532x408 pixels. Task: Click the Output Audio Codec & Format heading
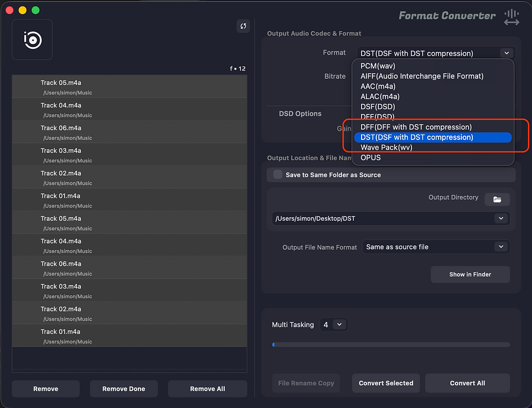(314, 33)
